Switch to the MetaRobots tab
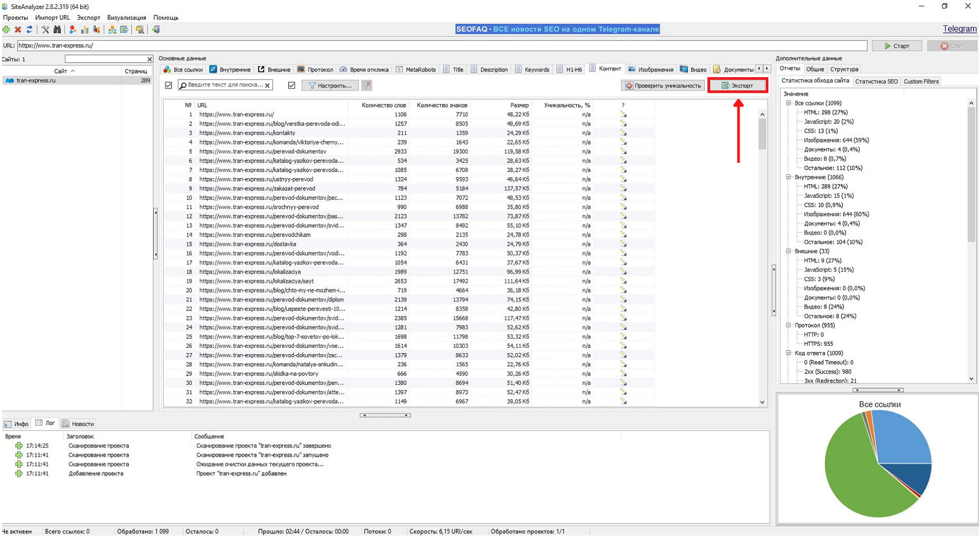Screen dimensions: 980x536 [415, 70]
